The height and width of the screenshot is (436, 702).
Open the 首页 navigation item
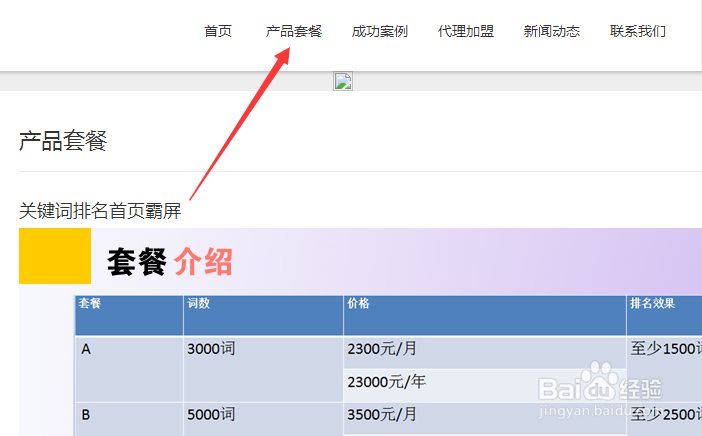(218, 31)
